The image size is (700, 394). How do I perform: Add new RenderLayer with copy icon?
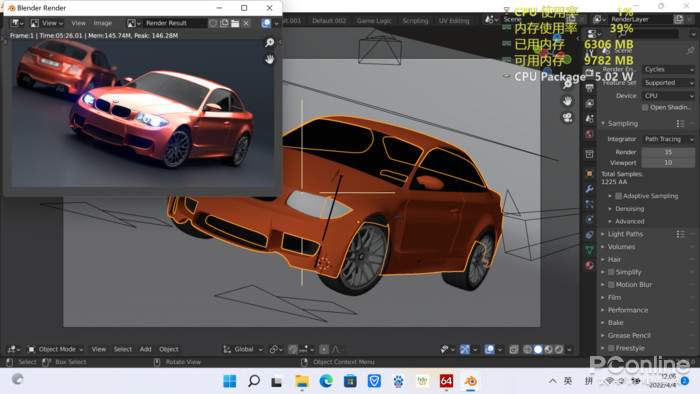[679, 19]
